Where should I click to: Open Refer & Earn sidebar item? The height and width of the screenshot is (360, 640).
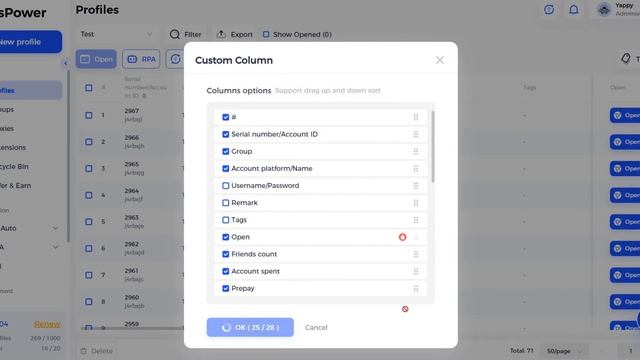16,185
